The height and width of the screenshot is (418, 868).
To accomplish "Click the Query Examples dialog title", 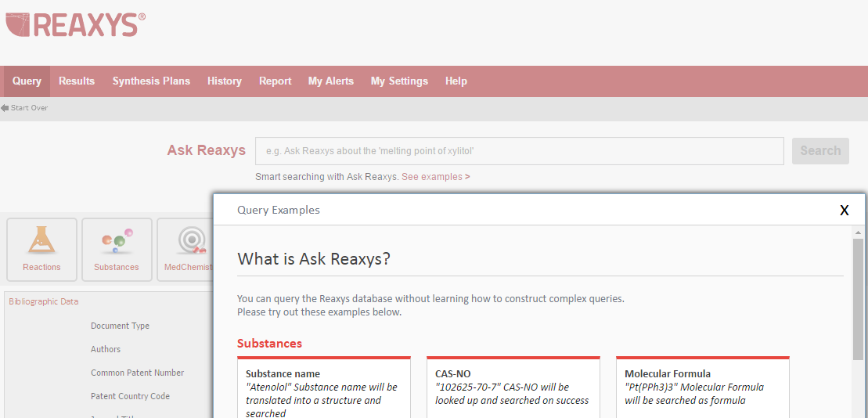I will click(279, 211).
